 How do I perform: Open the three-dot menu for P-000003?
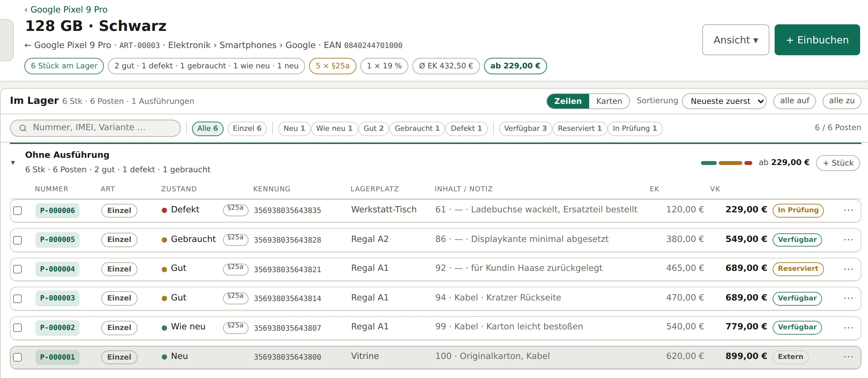(848, 298)
